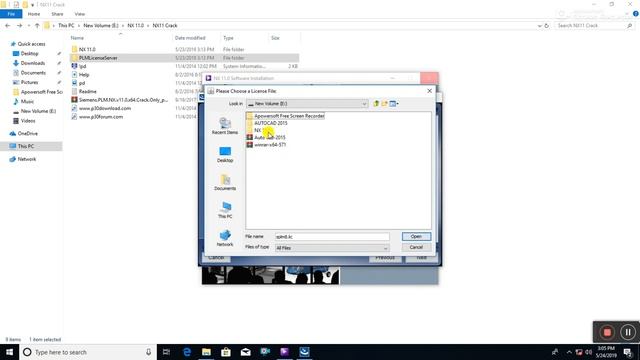Open Pictures in Explorer navigation pane

(26, 82)
